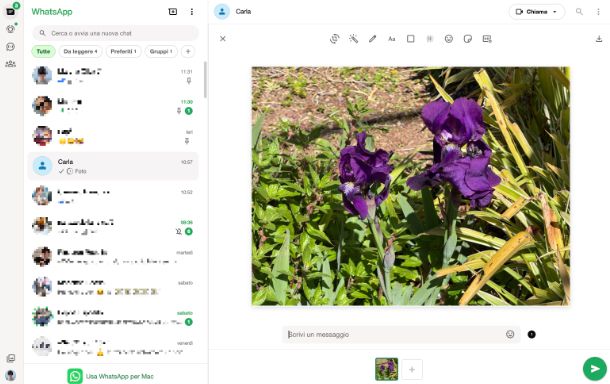Select the pencil draw tool

click(372, 39)
